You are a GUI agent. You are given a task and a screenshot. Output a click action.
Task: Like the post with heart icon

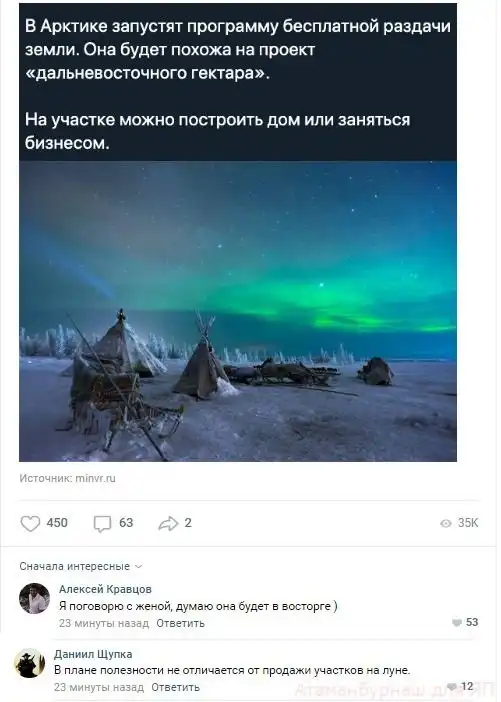point(30,523)
